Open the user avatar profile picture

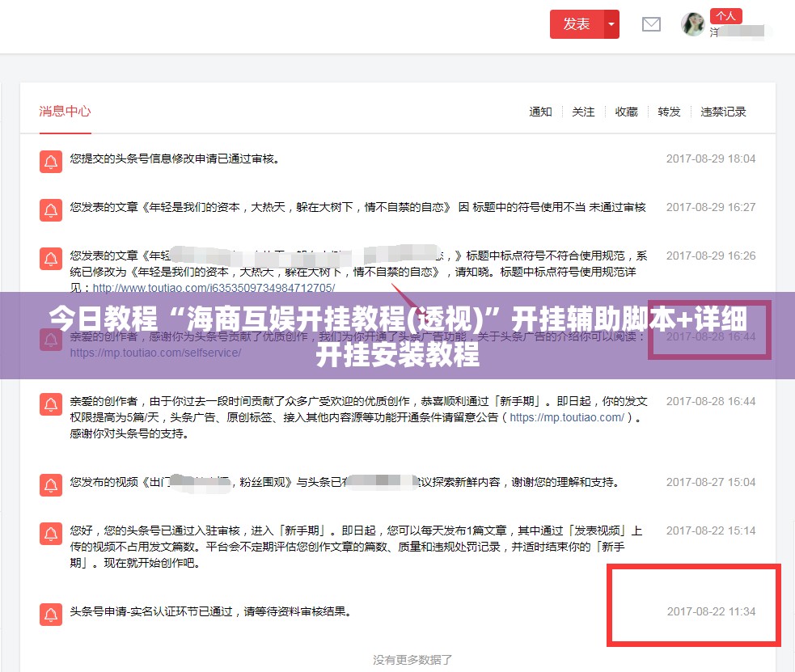coord(692,23)
